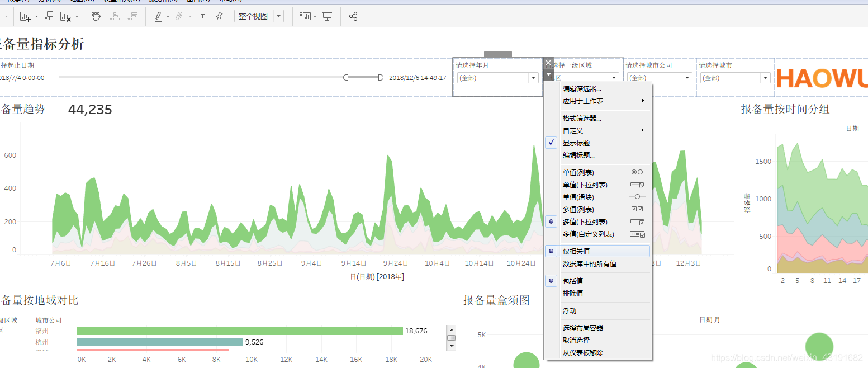Image resolution: width=868 pixels, height=368 pixels.
Task: Click the 44,235 total value
Action: point(90,110)
